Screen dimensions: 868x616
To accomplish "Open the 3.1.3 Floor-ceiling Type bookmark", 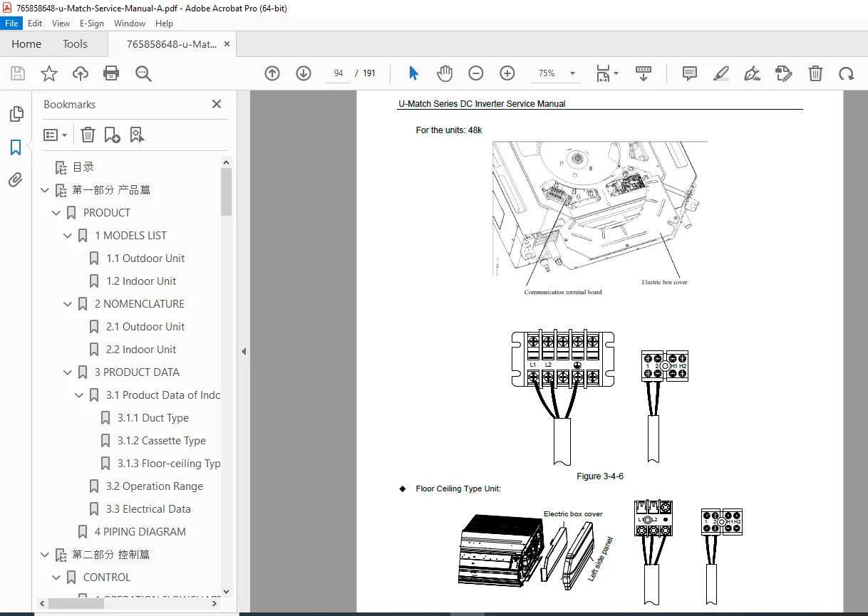I will click(169, 464).
